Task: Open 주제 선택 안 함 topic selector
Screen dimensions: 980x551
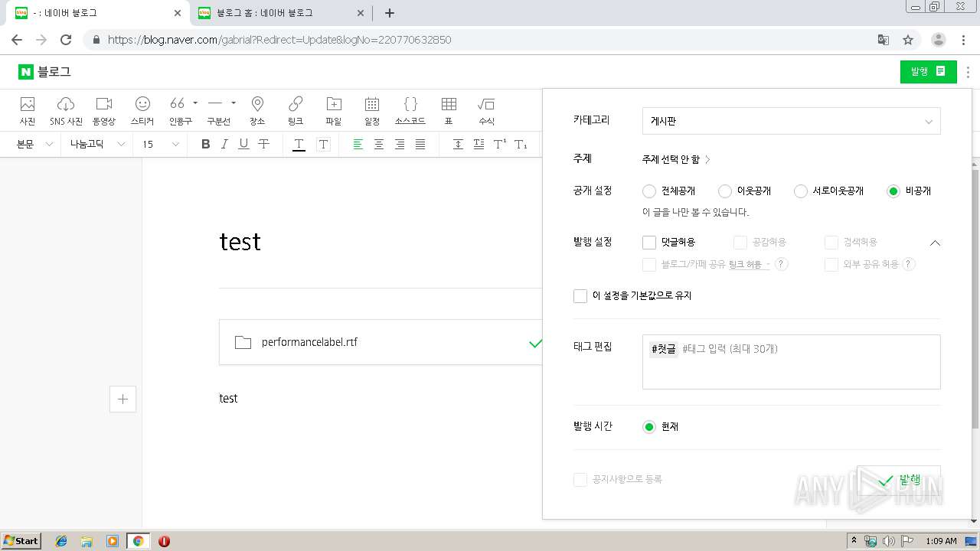Action: click(676, 159)
